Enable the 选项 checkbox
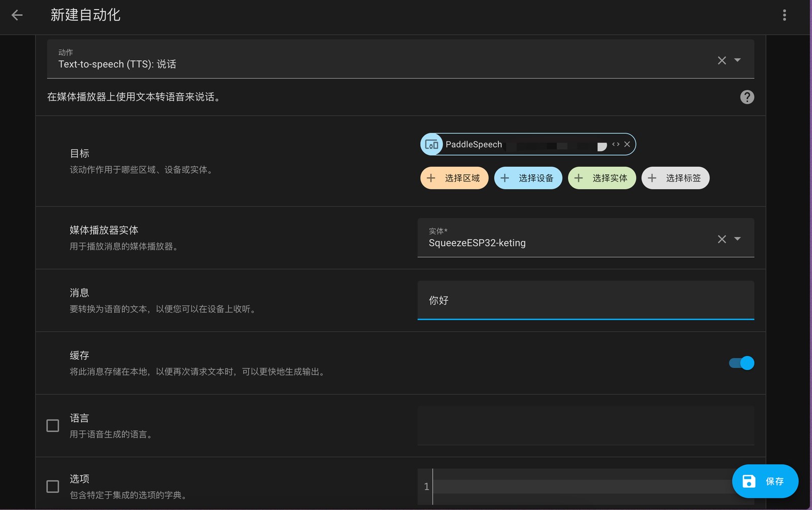Viewport: 812px width, 510px height. [53, 487]
